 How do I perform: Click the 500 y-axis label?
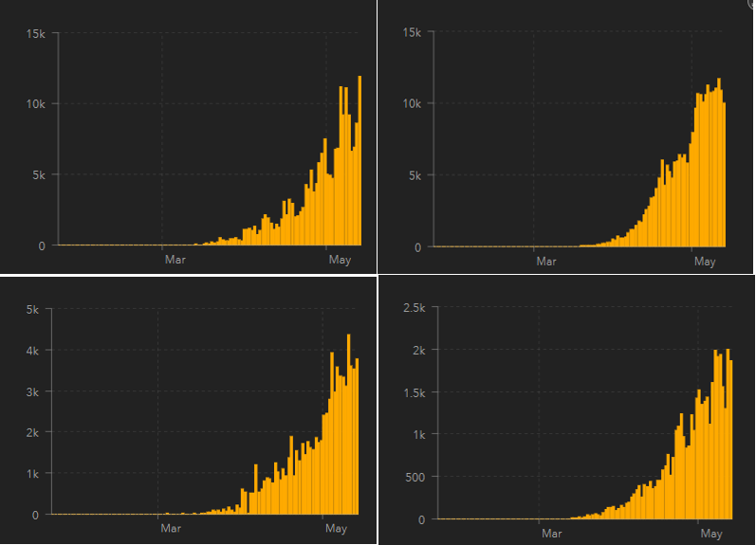(x=418, y=477)
